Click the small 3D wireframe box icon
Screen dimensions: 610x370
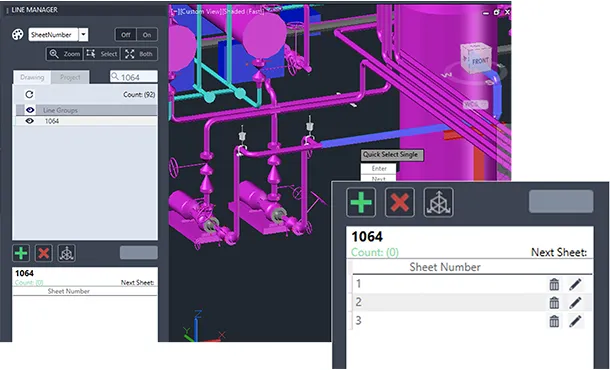pos(67,253)
